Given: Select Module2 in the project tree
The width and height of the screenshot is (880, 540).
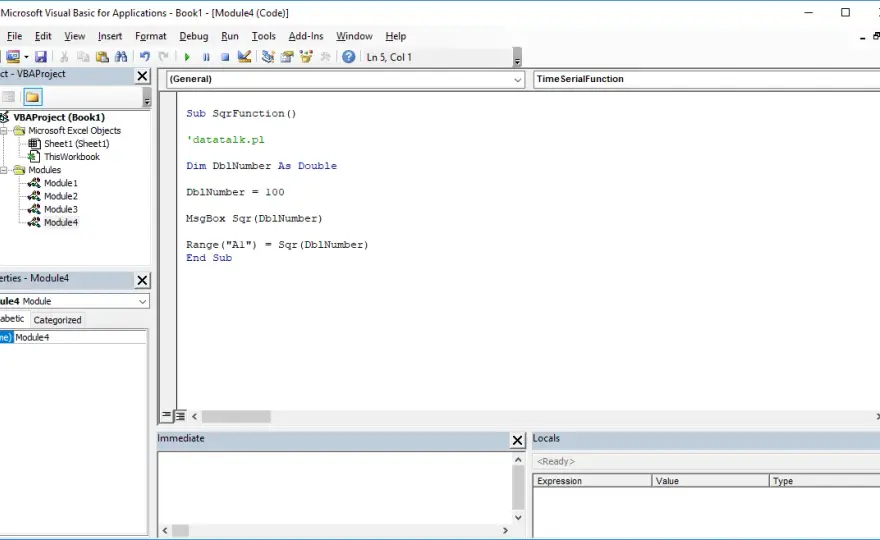Looking at the screenshot, I should tap(61, 196).
